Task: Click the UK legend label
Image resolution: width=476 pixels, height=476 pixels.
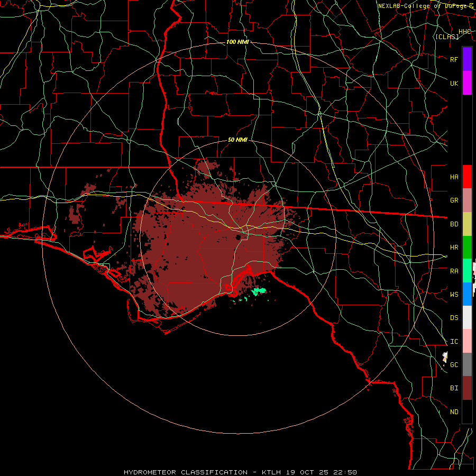Action: pyautogui.click(x=454, y=83)
